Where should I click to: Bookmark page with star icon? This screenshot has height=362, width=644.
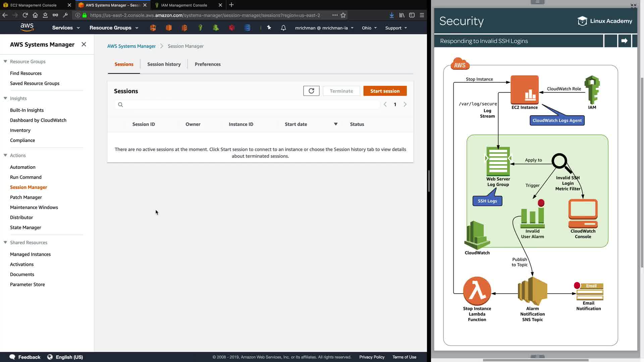343,15
